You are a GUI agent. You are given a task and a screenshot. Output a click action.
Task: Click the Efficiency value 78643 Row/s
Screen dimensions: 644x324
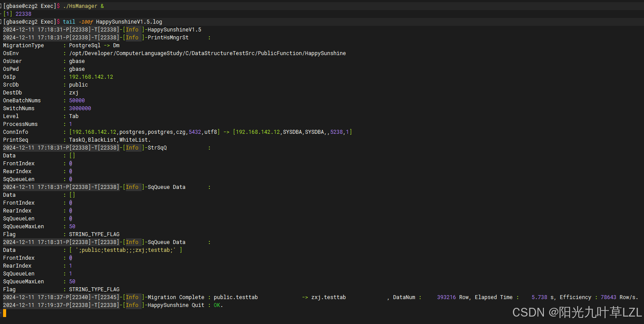[620, 297]
